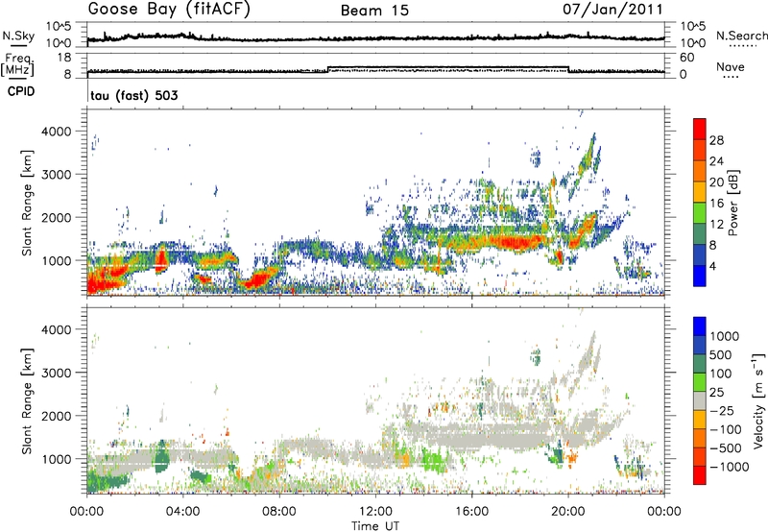This screenshot has height=532, width=768.
Task: Click the '60' tick on the Nave axis
Action: coord(686,58)
